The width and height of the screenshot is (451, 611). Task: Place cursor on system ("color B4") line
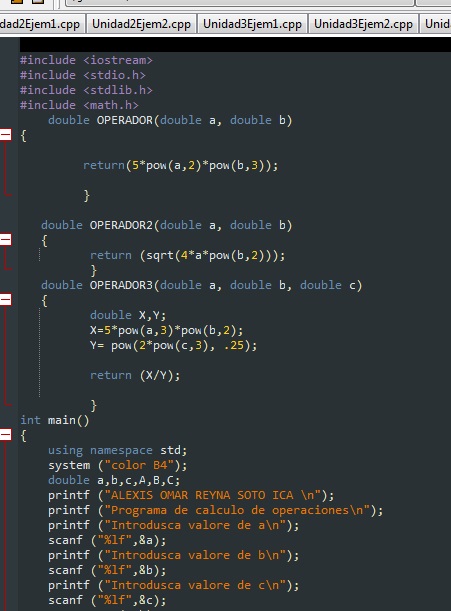[117, 465]
